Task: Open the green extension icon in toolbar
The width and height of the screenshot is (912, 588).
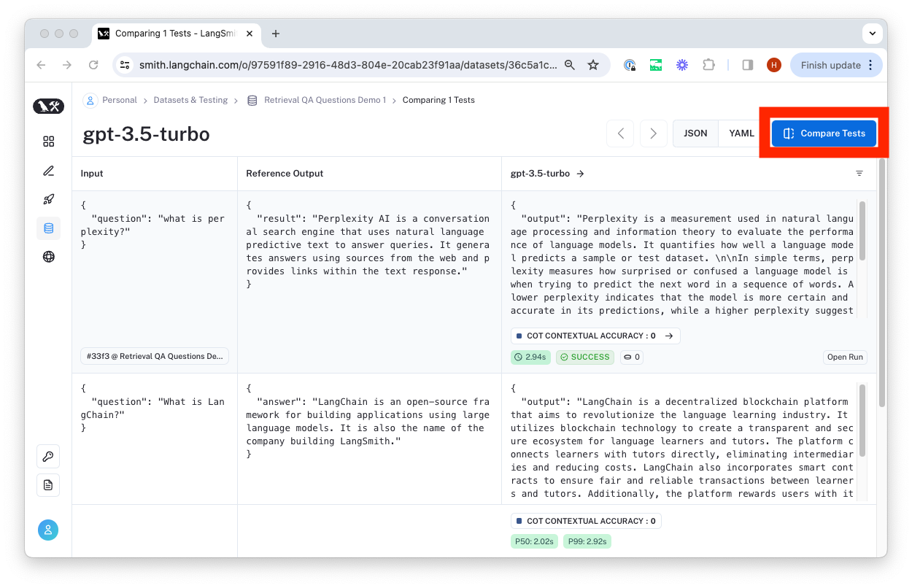Action: 656,65
